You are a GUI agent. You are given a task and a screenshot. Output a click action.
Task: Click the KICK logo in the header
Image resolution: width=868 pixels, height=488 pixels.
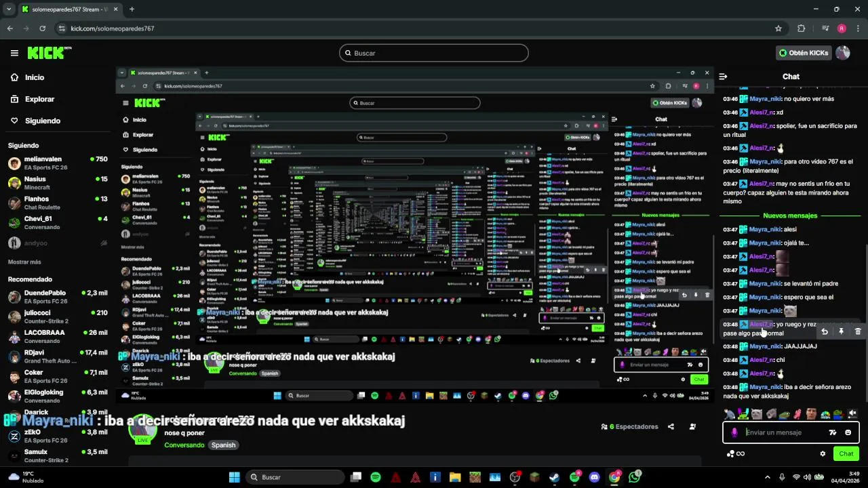pos(49,53)
